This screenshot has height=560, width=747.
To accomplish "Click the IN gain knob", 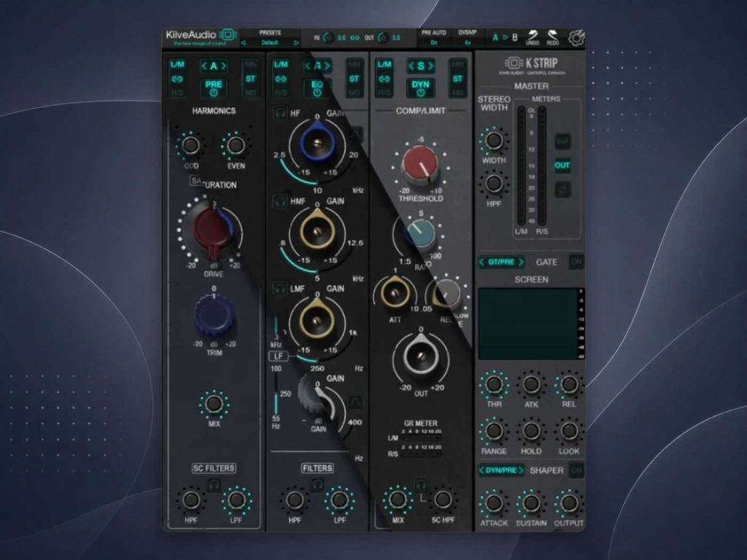I will tap(328, 38).
